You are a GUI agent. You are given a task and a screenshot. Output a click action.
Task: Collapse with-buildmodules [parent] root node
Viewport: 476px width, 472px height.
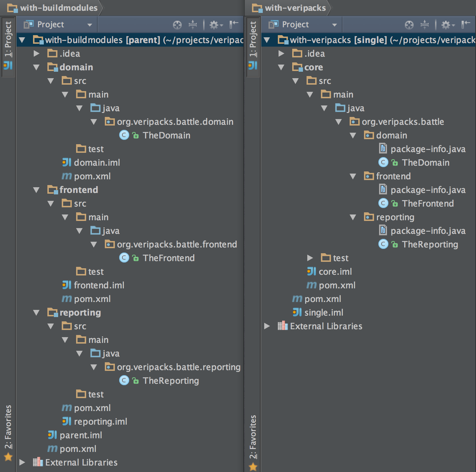(22, 40)
